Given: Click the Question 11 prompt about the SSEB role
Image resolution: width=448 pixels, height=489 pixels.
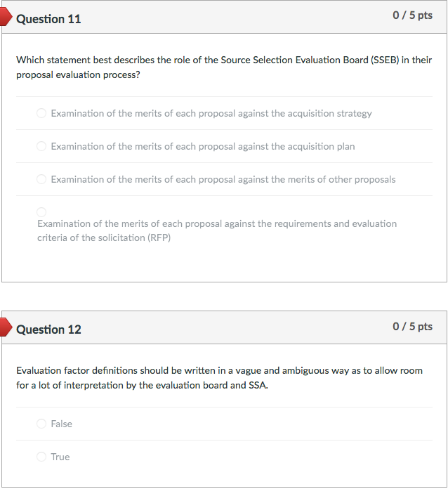Looking at the screenshot, I should click(224, 67).
